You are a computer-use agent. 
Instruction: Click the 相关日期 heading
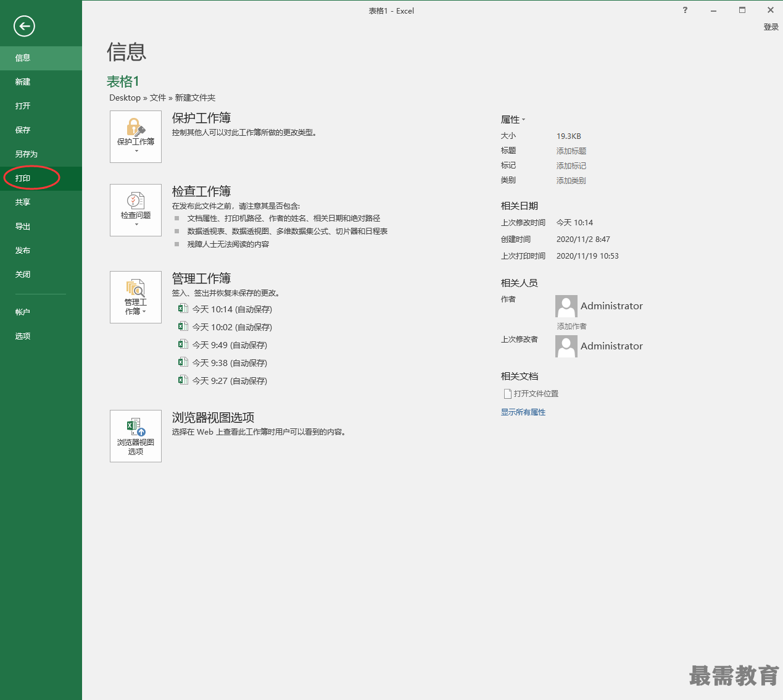[x=520, y=206]
